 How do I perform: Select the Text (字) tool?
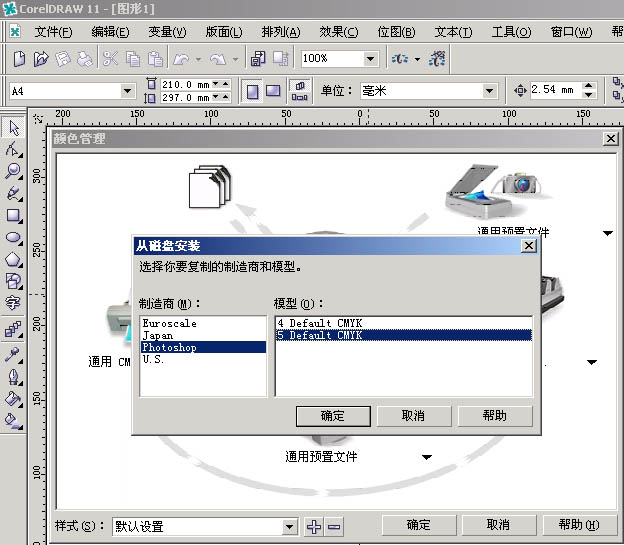(13, 303)
